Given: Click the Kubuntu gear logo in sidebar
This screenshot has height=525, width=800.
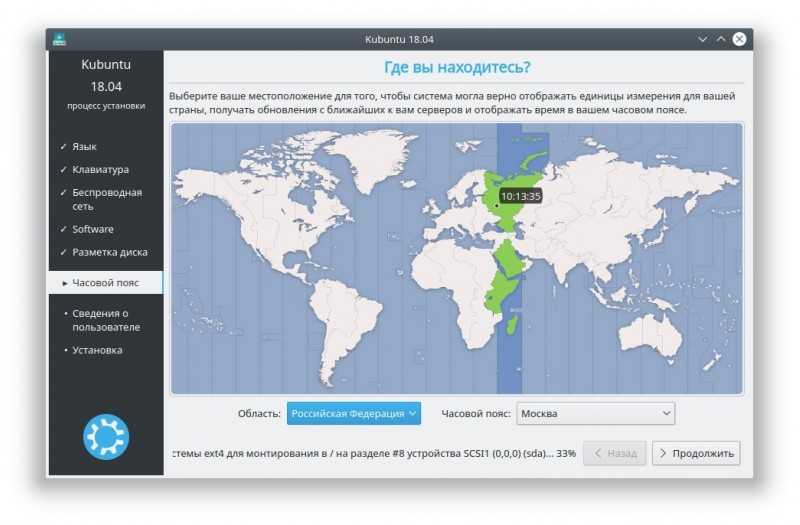Looking at the screenshot, I should (106, 437).
